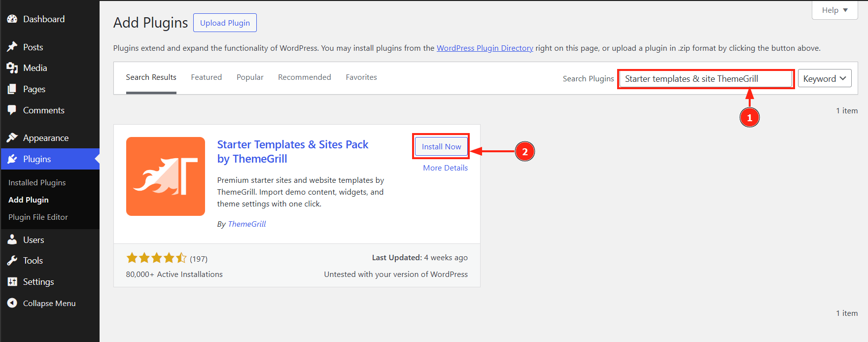The width and height of the screenshot is (868, 342).
Task: Open Users menu label in the sidebar
Action: pyautogui.click(x=34, y=240)
